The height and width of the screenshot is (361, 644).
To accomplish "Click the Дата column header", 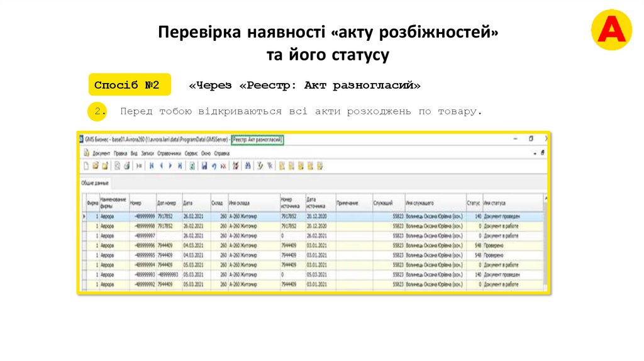I will [x=196, y=203].
